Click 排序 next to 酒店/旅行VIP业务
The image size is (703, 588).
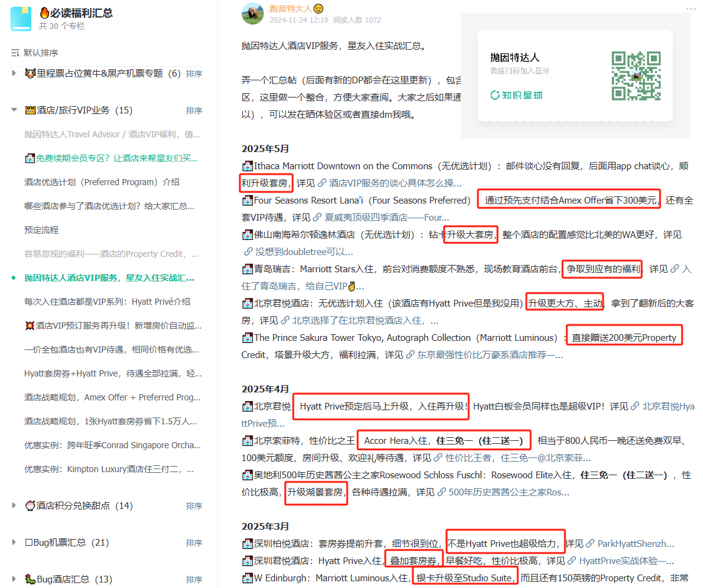point(194,110)
